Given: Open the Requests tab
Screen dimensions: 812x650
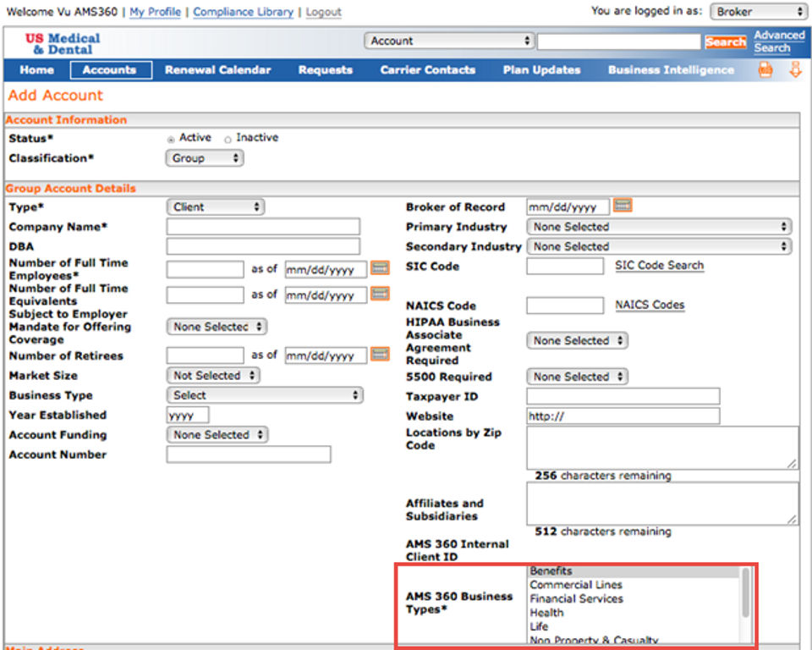Looking at the screenshot, I should (x=325, y=70).
